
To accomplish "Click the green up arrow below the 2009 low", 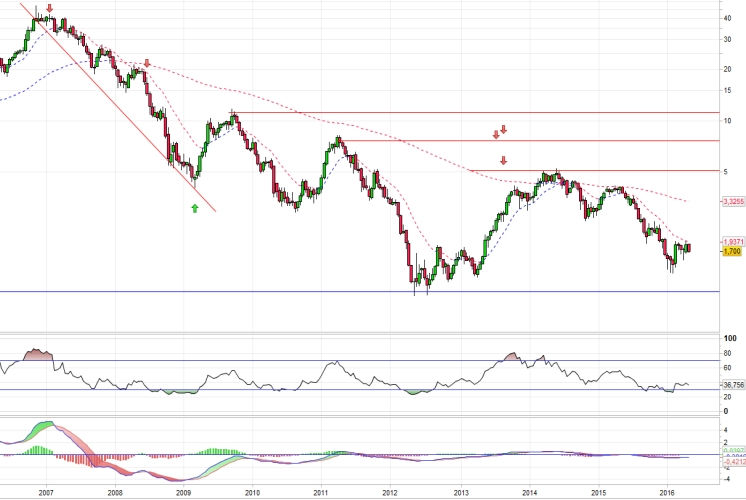I will coord(195,207).
